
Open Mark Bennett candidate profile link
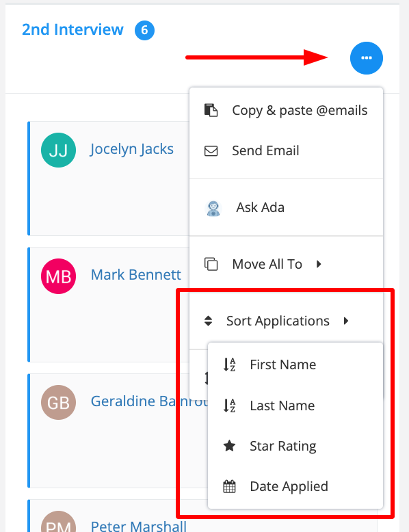136,275
